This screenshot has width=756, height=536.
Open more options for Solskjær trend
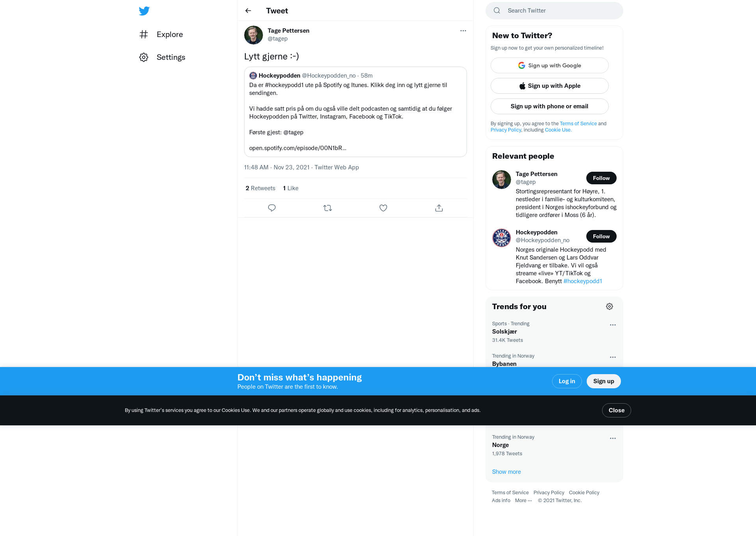(613, 325)
